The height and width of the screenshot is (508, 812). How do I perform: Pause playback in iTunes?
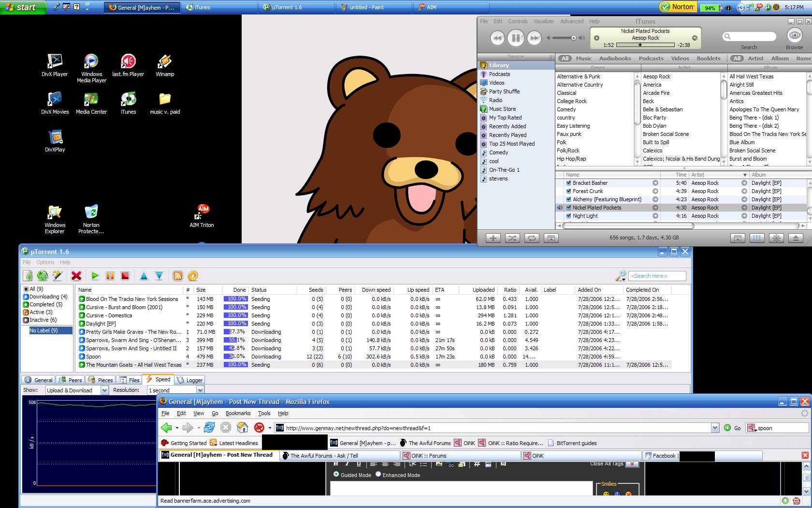tap(516, 38)
